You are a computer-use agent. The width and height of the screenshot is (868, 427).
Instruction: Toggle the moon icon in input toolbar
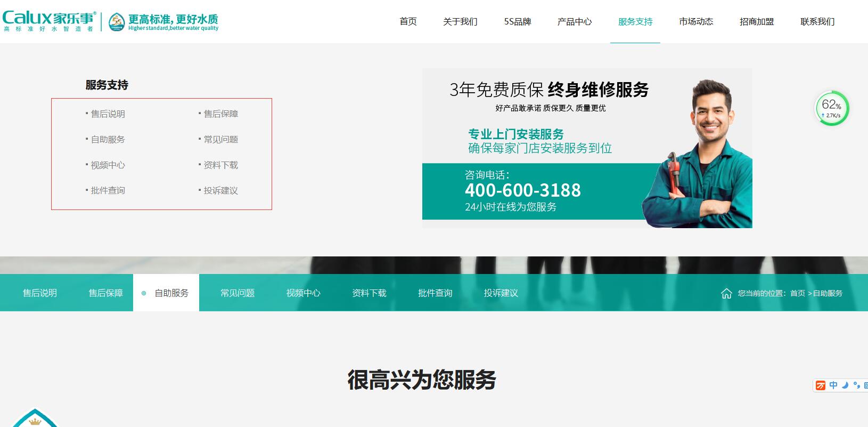(x=845, y=385)
